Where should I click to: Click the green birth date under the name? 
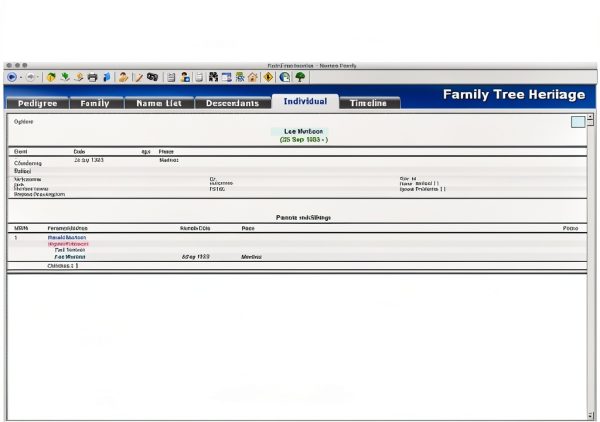click(x=304, y=140)
